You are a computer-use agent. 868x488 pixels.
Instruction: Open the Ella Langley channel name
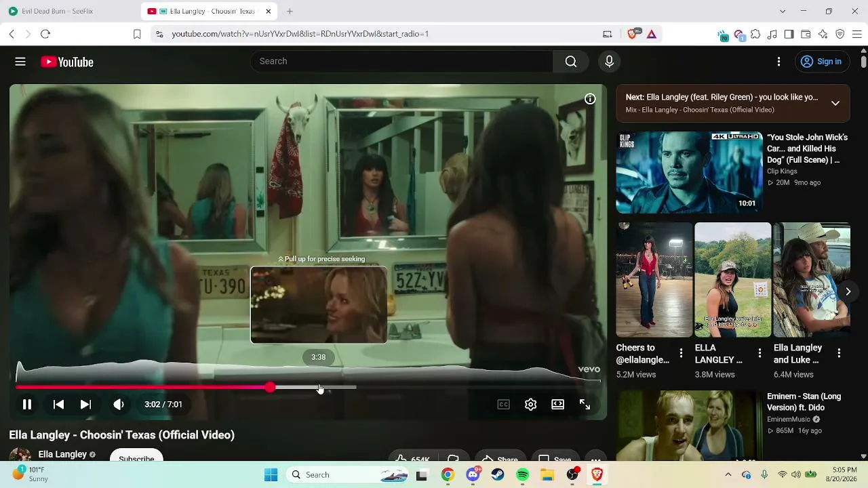click(x=62, y=454)
